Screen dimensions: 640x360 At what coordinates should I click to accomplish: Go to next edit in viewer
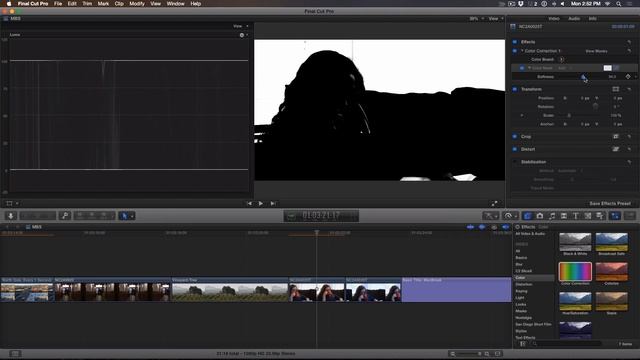273,203
